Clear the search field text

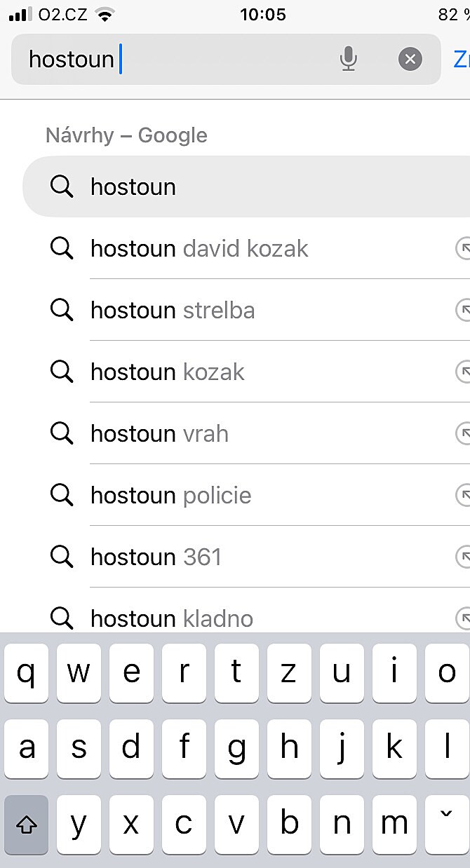click(x=410, y=60)
